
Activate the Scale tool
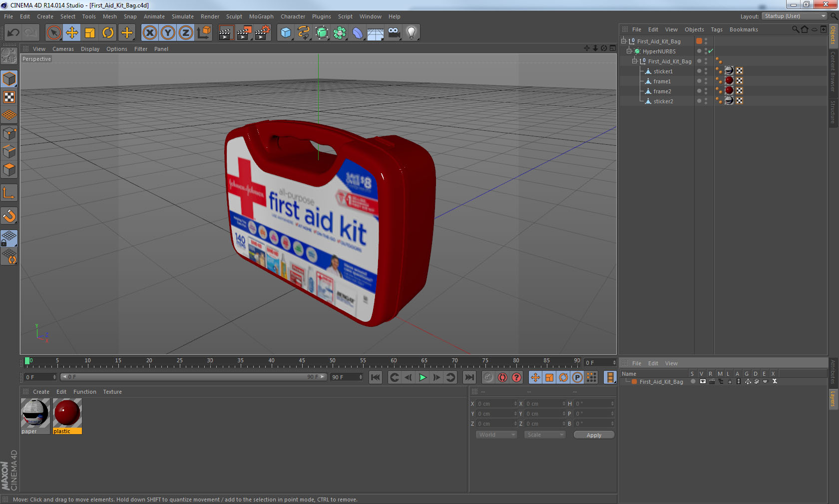point(90,33)
